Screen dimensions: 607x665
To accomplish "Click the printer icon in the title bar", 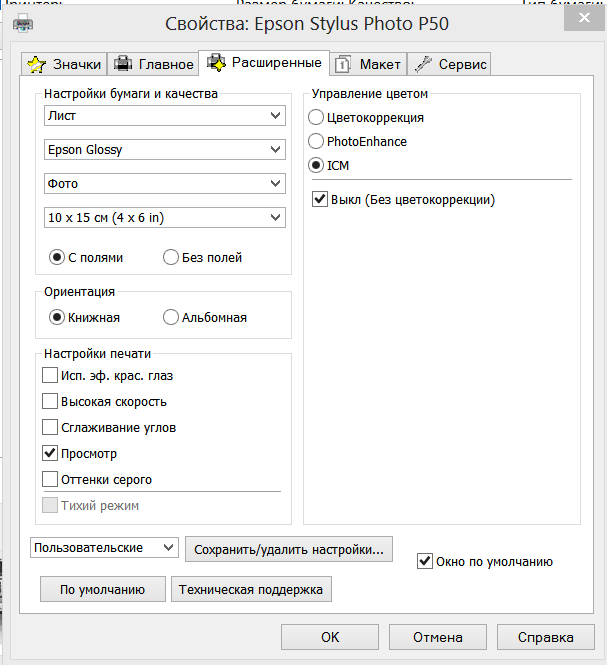I will [23, 23].
